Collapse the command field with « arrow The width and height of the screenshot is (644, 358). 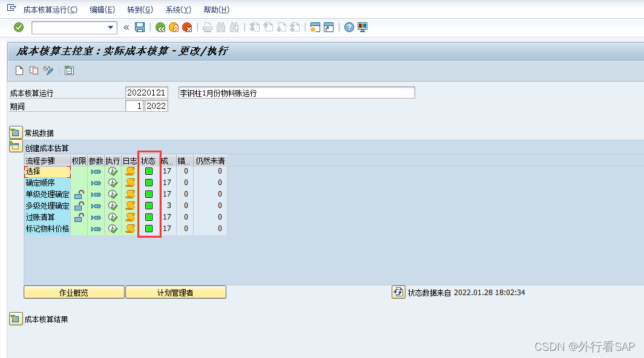pyautogui.click(x=126, y=27)
